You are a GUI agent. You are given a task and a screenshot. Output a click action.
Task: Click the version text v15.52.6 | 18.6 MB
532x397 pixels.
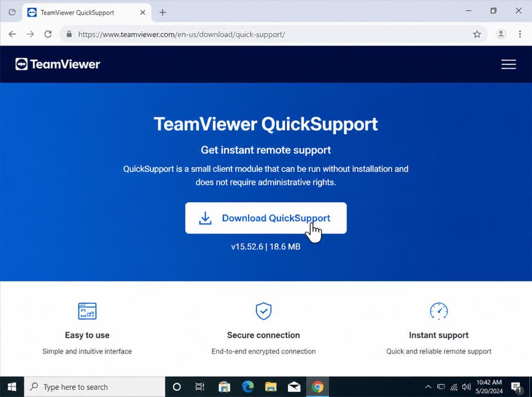point(265,246)
